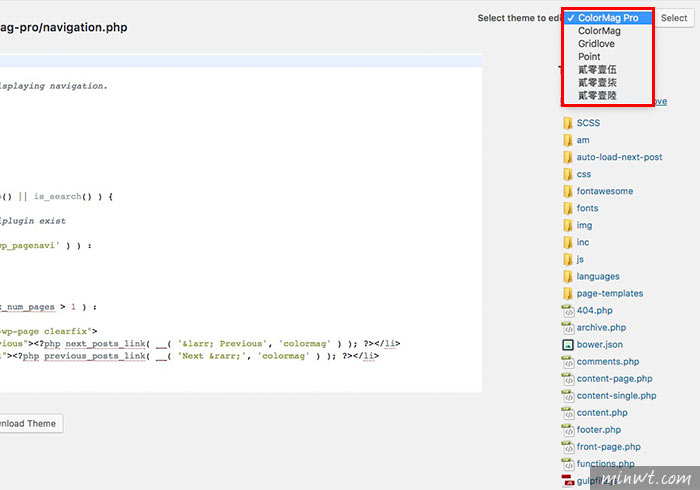Click the wp_pagenavi code line
Screen dimensions: 700x490
tap(46, 246)
